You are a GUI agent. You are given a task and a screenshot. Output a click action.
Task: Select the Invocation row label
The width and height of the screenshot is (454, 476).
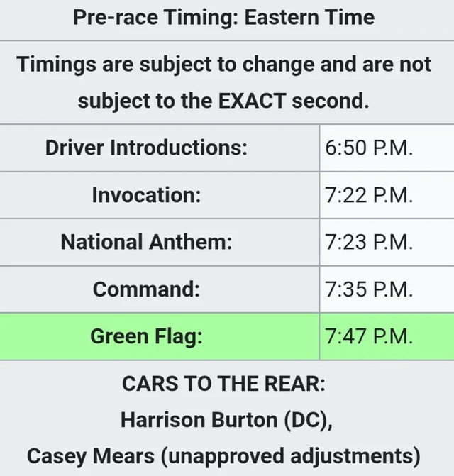(146, 195)
